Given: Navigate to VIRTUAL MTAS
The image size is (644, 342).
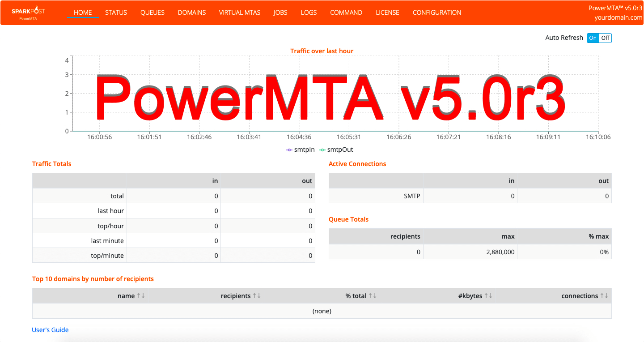Looking at the screenshot, I should pyautogui.click(x=240, y=13).
